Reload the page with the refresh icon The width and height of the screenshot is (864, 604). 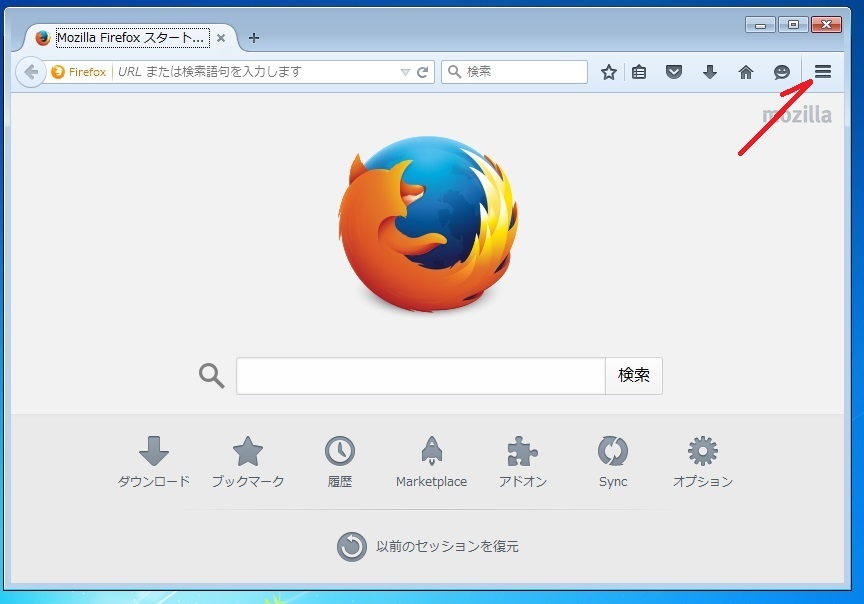[x=423, y=72]
